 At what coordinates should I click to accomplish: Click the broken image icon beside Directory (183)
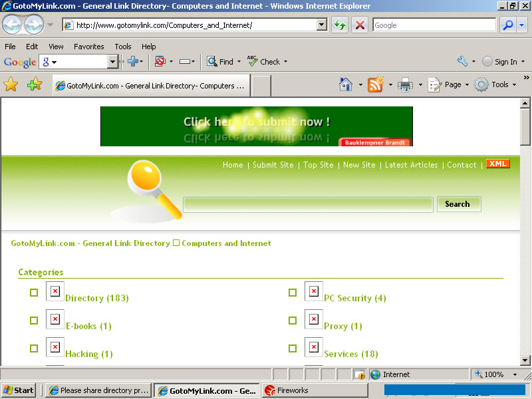click(x=55, y=291)
